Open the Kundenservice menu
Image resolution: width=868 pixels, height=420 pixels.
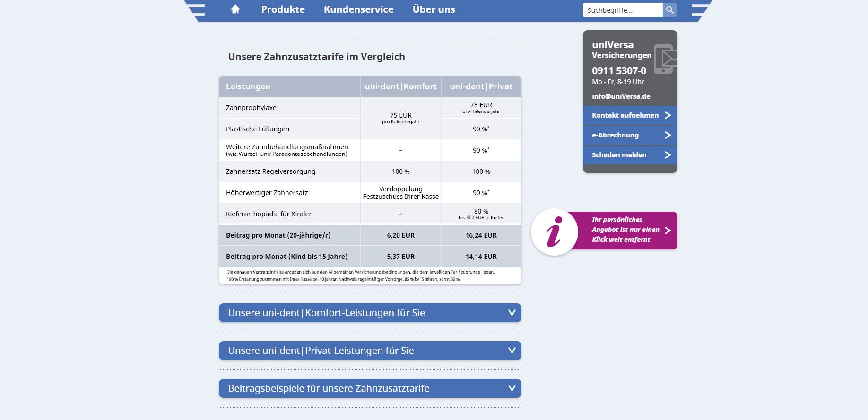pos(358,9)
